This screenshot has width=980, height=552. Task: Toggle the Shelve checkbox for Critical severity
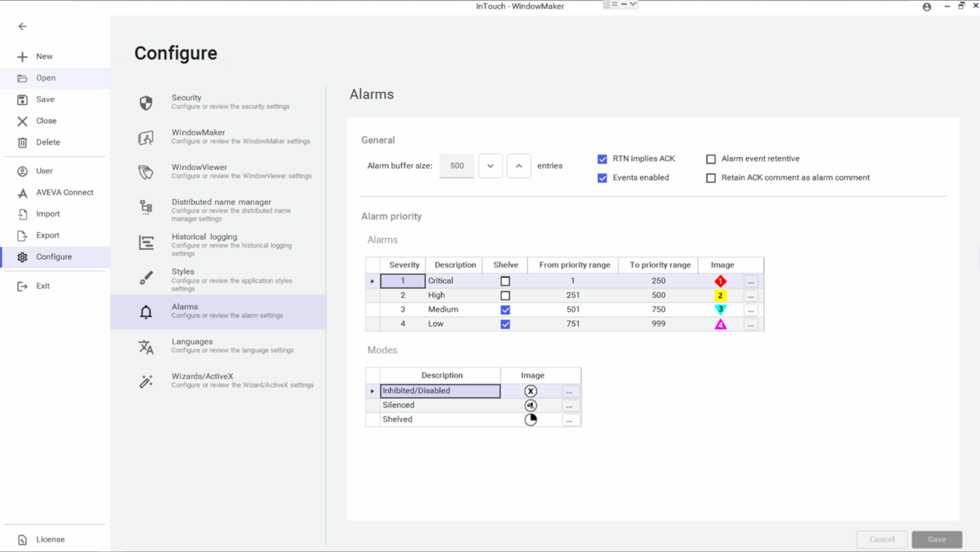506,281
